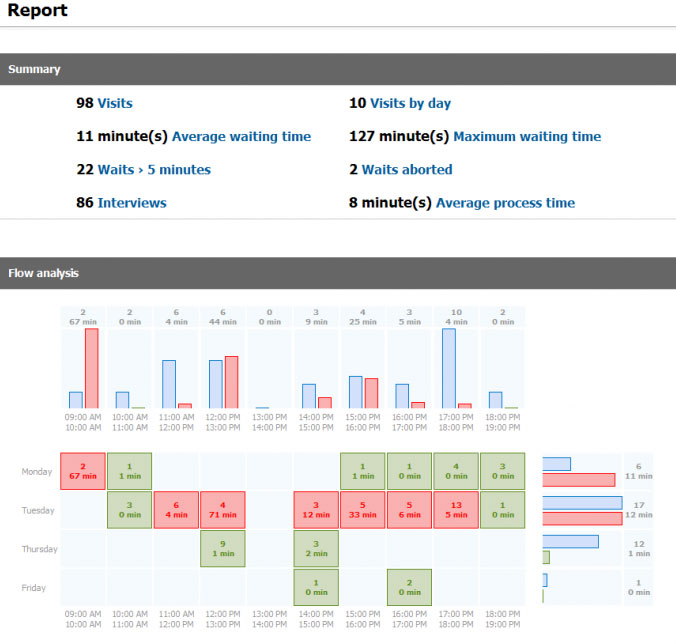Open the Visits link in Summary

click(x=114, y=103)
